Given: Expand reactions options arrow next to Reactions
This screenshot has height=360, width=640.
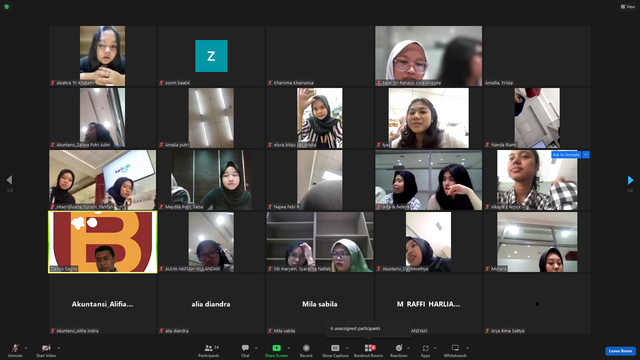Looking at the screenshot, I should click(408, 348).
